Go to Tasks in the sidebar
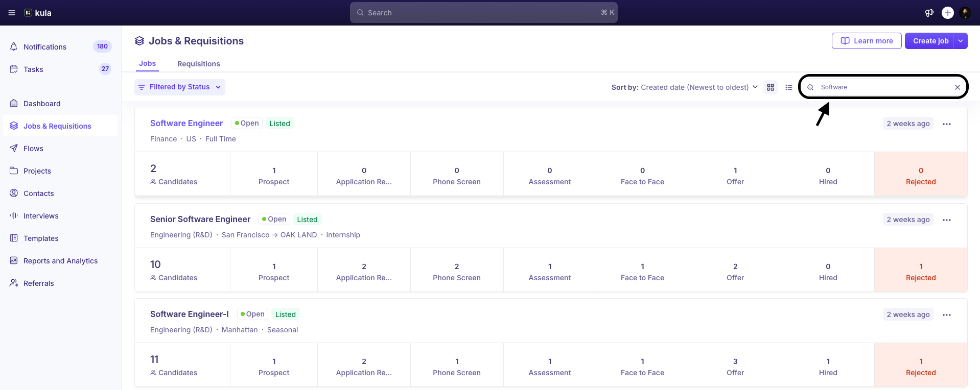Viewport: 980px width, 390px height. pos(60,69)
